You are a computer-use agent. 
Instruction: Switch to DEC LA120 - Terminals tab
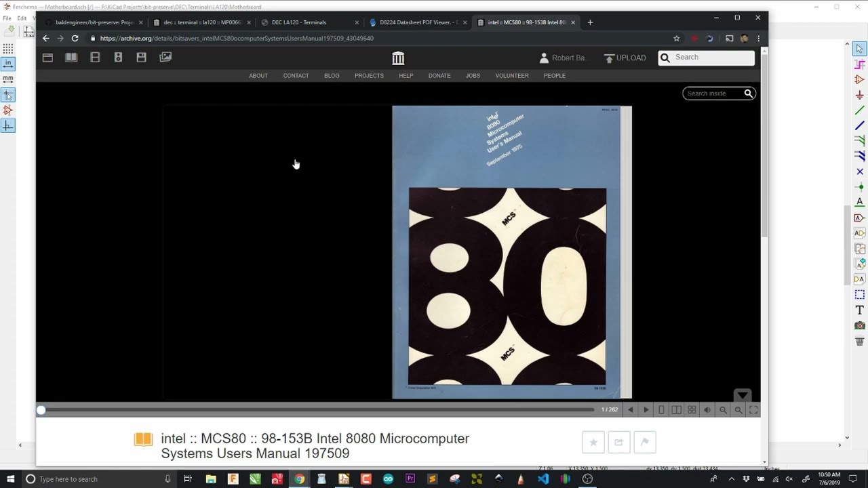(x=309, y=22)
